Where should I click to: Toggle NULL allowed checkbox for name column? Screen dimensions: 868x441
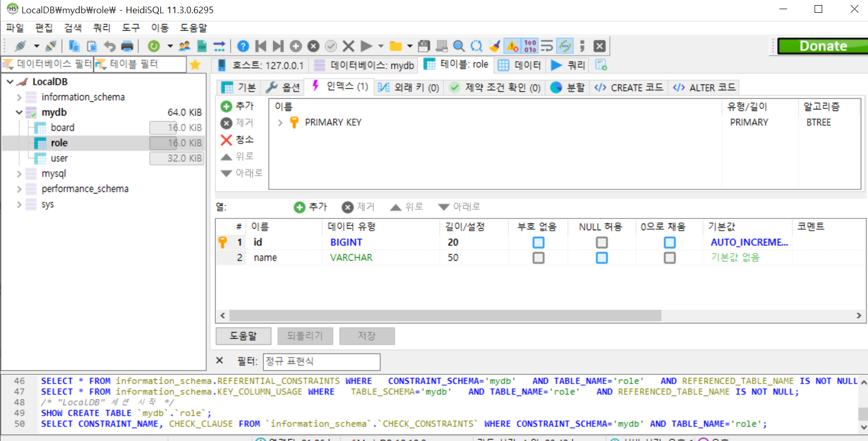click(602, 258)
